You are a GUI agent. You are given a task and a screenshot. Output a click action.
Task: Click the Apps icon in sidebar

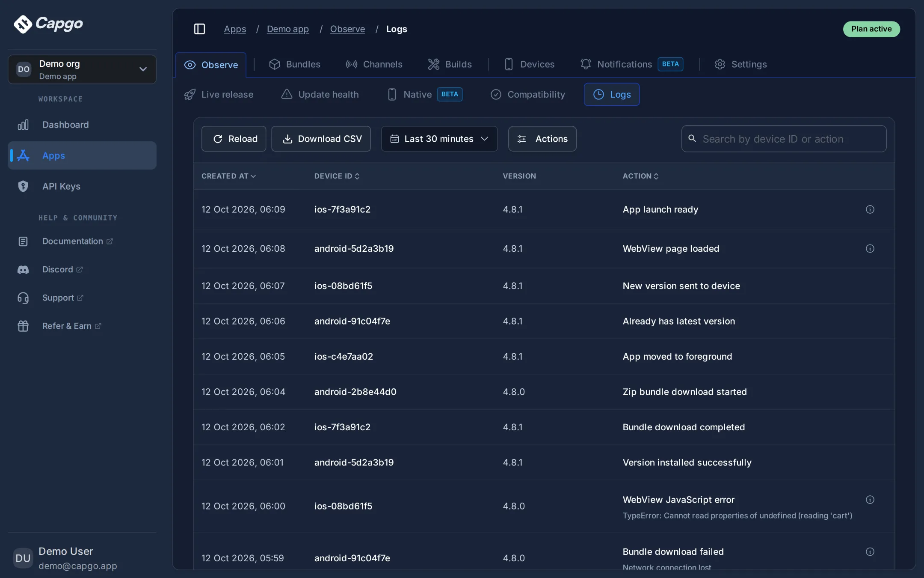23,155
